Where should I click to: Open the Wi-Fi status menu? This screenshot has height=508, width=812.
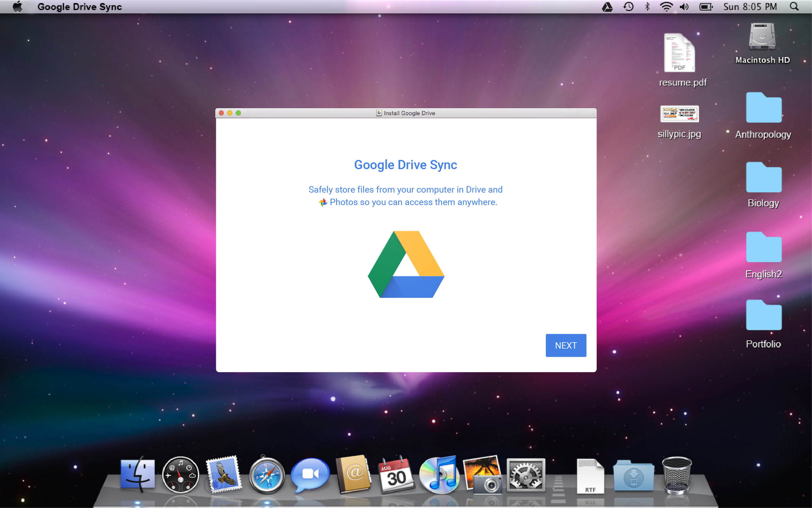point(666,7)
